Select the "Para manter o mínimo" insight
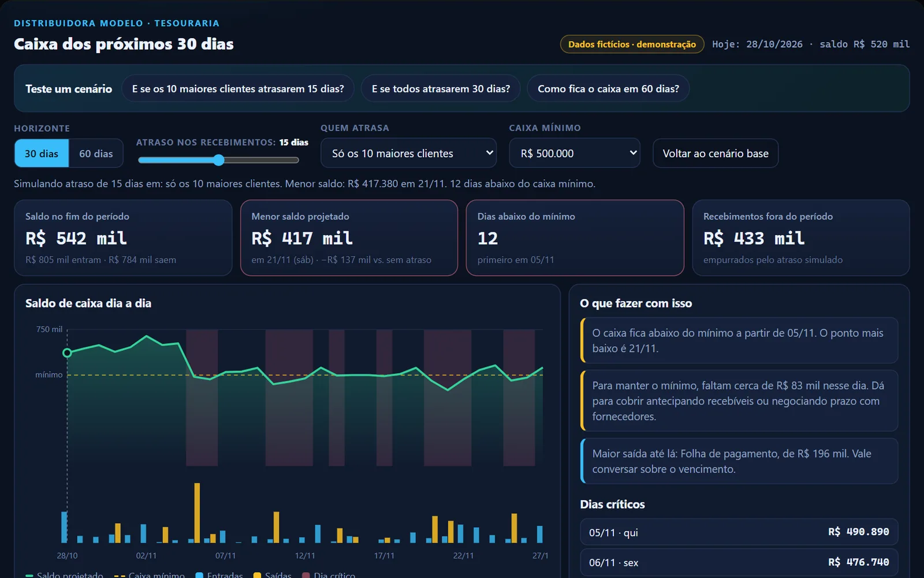This screenshot has height=578, width=924. tap(739, 401)
